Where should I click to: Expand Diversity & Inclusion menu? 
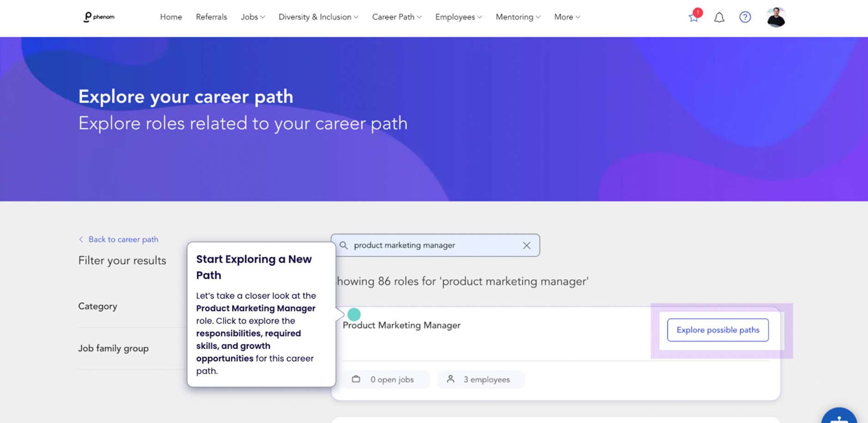point(318,17)
